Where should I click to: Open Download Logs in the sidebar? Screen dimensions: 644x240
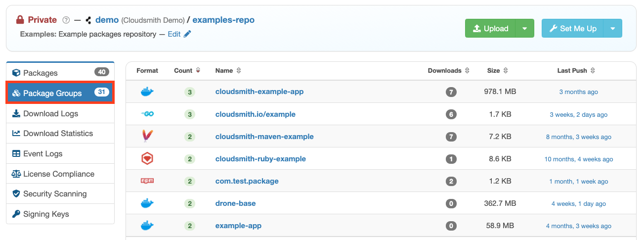point(60,113)
